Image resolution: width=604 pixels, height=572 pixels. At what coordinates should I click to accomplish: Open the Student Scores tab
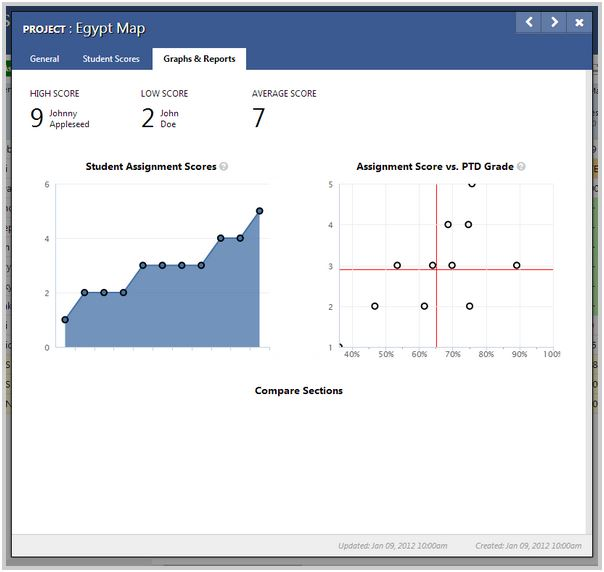click(111, 59)
